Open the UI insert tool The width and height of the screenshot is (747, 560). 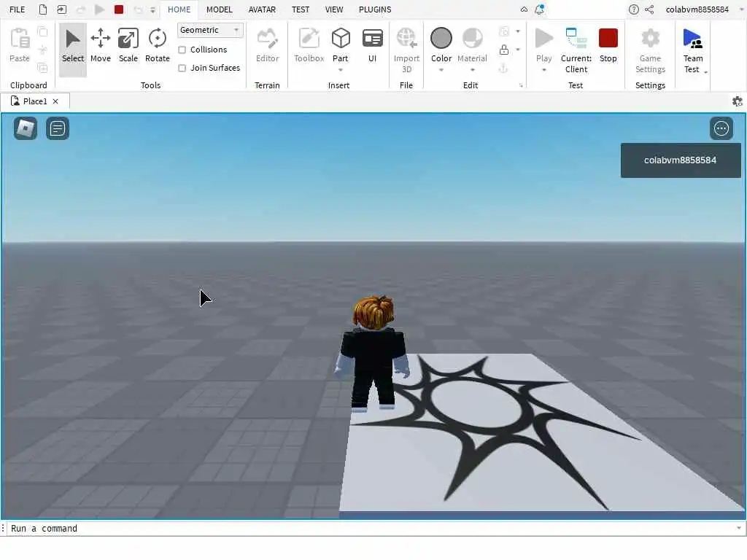[372, 46]
